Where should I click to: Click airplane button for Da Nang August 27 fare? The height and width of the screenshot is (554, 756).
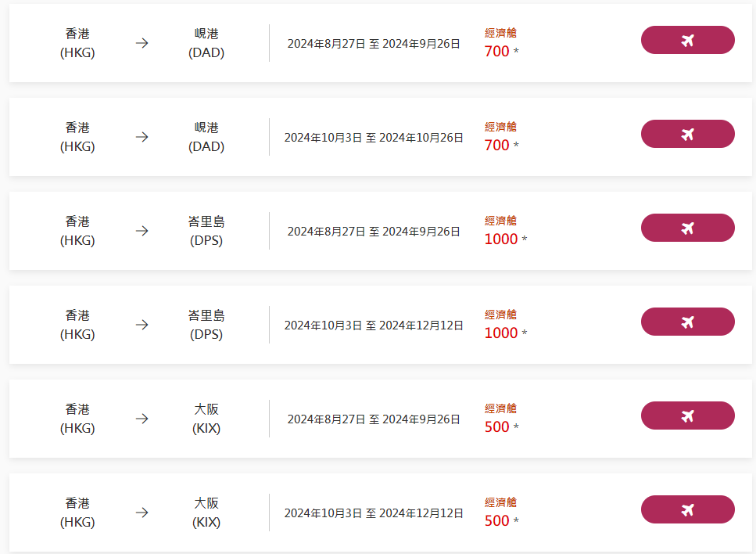687,40
